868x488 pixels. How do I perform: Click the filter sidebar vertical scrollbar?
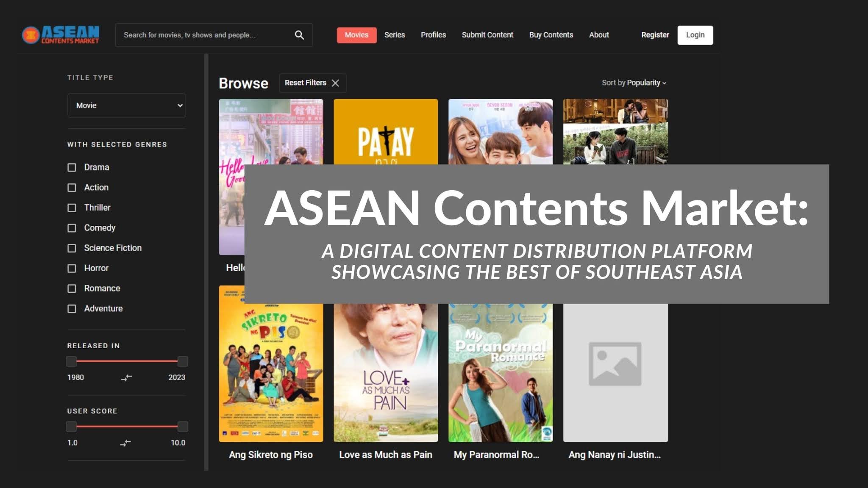click(x=206, y=263)
